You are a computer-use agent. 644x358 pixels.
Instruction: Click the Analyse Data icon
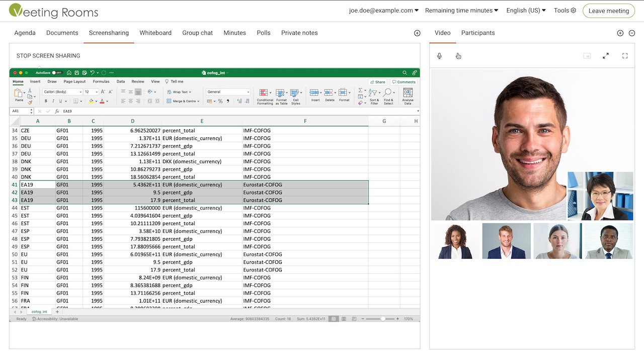pyautogui.click(x=408, y=93)
